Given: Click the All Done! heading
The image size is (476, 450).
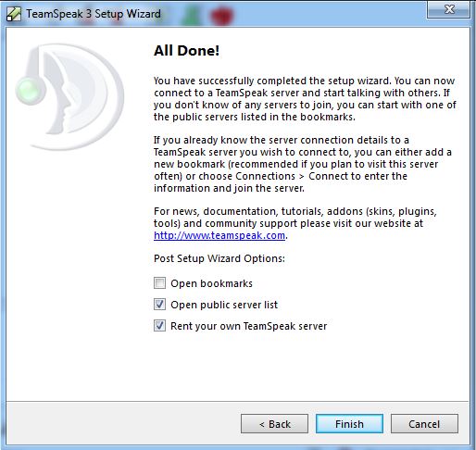Looking at the screenshot, I should pos(186,51).
